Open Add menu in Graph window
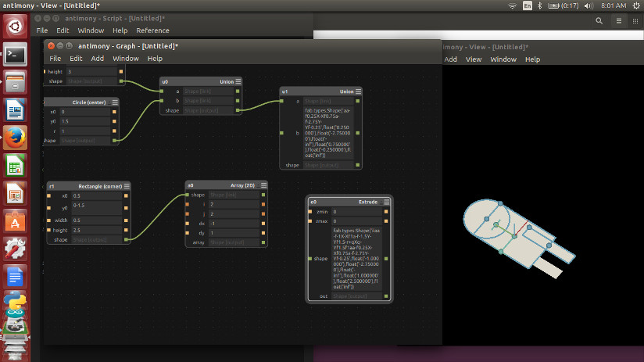Screen dimensions: 644x362 coord(98,59)
